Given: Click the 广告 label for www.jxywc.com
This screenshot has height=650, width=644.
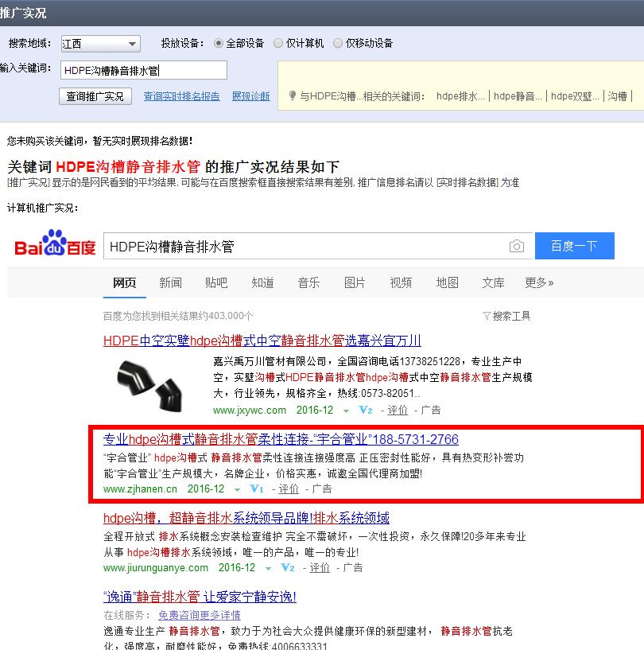Looking at the screenshot, I should [x=431, y=410].
